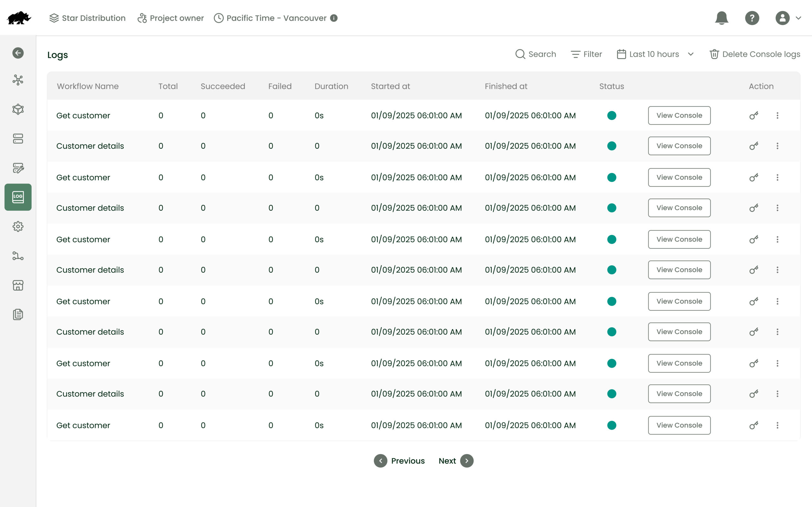This screenshot has height=507, width=812.
Task: Open the Logs page in the sidebar
Action: click(18, 197)
